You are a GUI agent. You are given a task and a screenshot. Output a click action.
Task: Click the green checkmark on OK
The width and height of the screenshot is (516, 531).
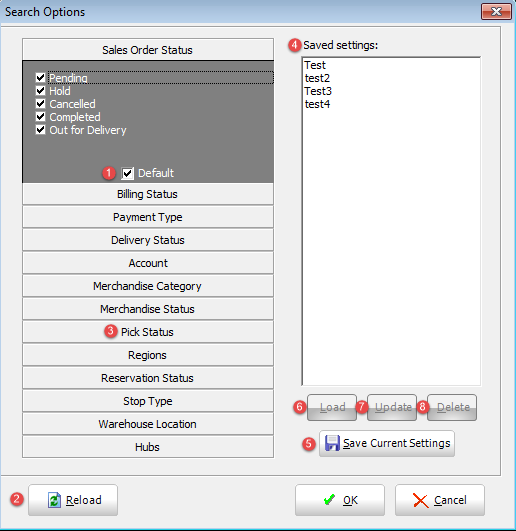[x=329, y=500]
